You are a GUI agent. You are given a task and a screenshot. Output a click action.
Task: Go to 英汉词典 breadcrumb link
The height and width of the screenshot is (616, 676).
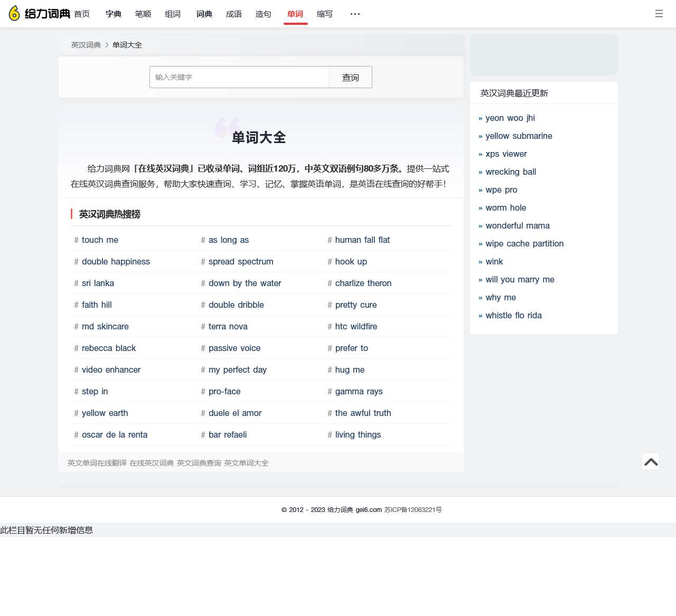click(86, 45)
